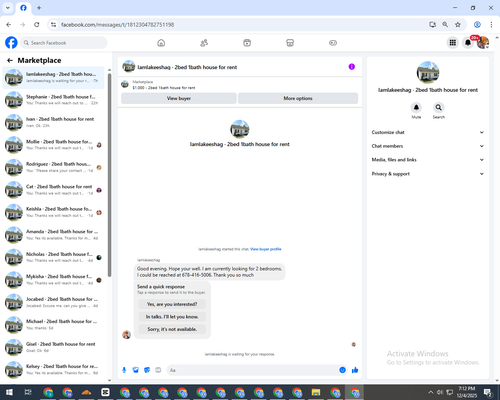This screenshot has width=500, height=400.
Task: Click the Search Facebook field
Action: (x=64, y=43)
